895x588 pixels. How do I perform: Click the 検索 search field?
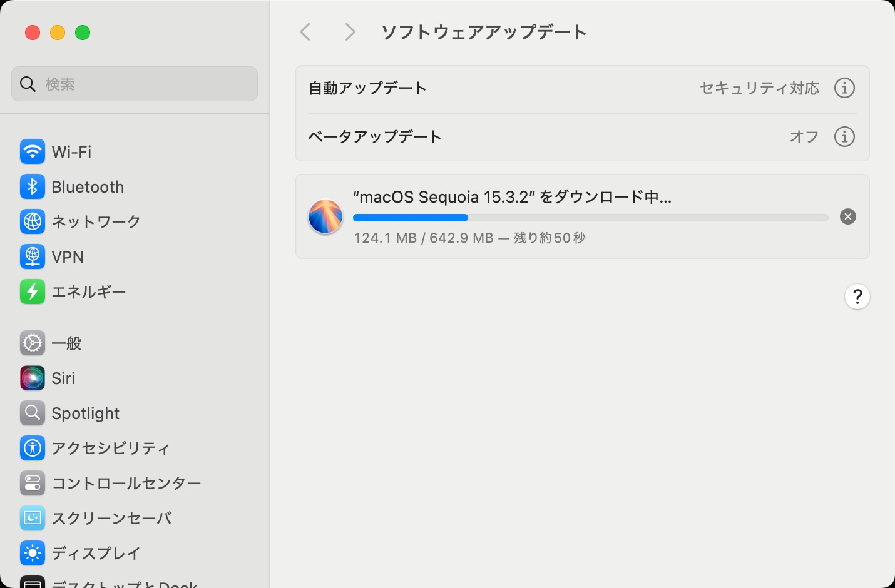point(135,84)
